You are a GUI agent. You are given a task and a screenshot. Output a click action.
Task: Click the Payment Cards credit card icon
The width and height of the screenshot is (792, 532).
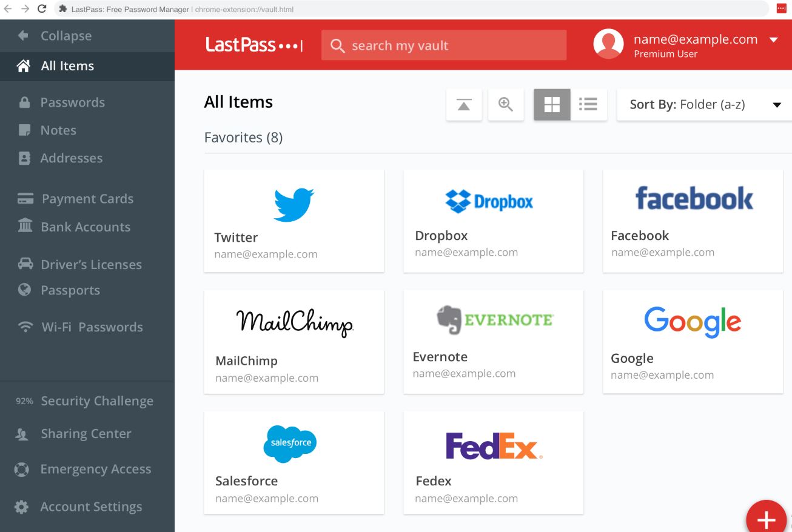click(x=25, y=199)
